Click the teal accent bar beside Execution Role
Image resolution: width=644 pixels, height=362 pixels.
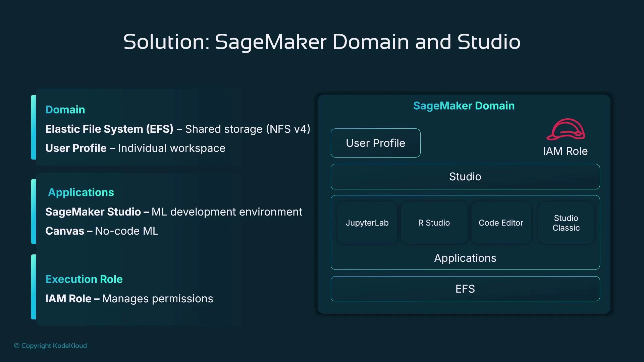[x=33, y=287]
